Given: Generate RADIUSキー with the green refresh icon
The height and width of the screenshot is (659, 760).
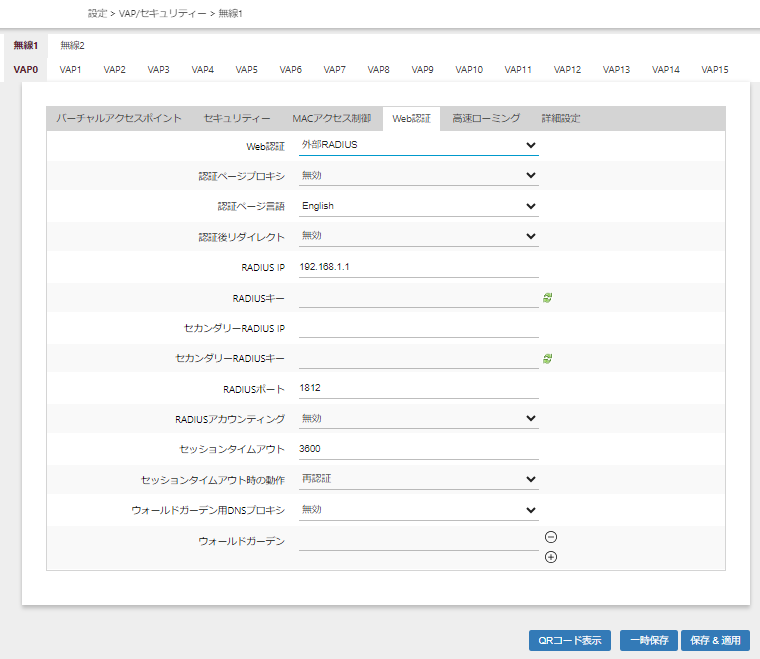Looking at the screenshot, I should click(x=548, y=298).
